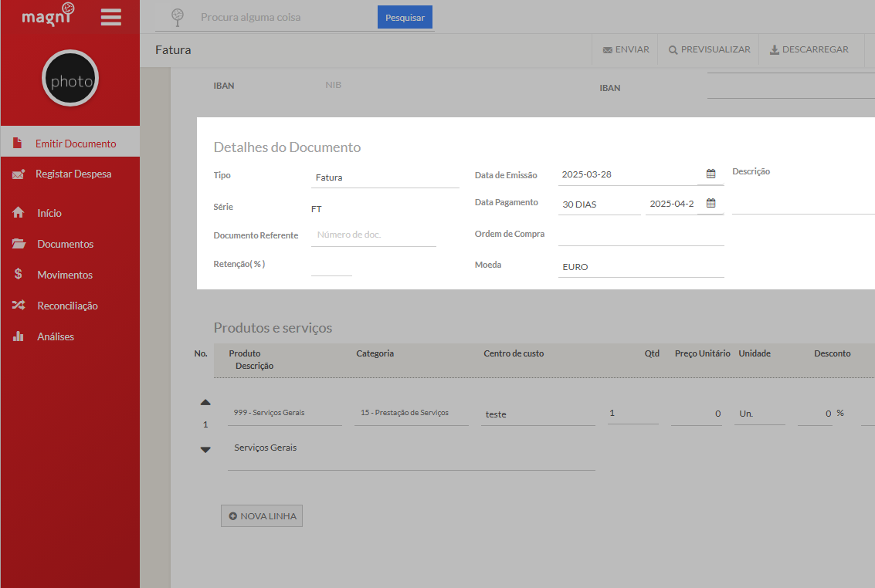Navigate to Reconciliação section

[67, 306]
